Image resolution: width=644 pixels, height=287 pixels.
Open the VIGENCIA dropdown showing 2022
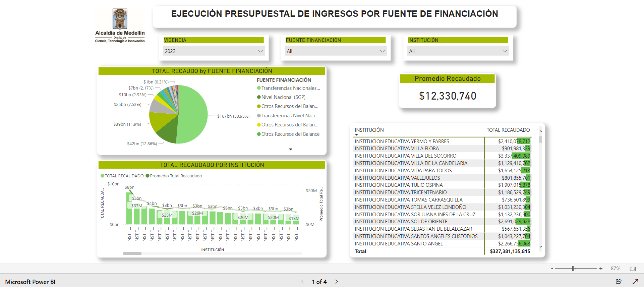214,51
